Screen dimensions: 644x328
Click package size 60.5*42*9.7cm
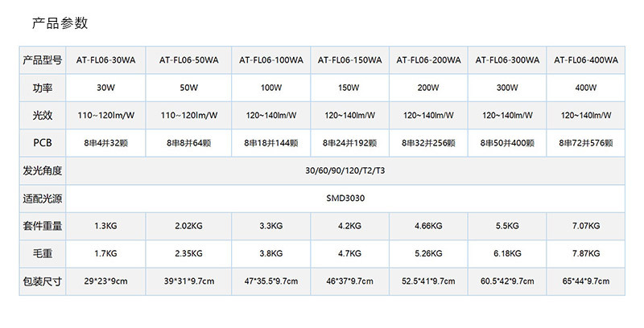507,281
